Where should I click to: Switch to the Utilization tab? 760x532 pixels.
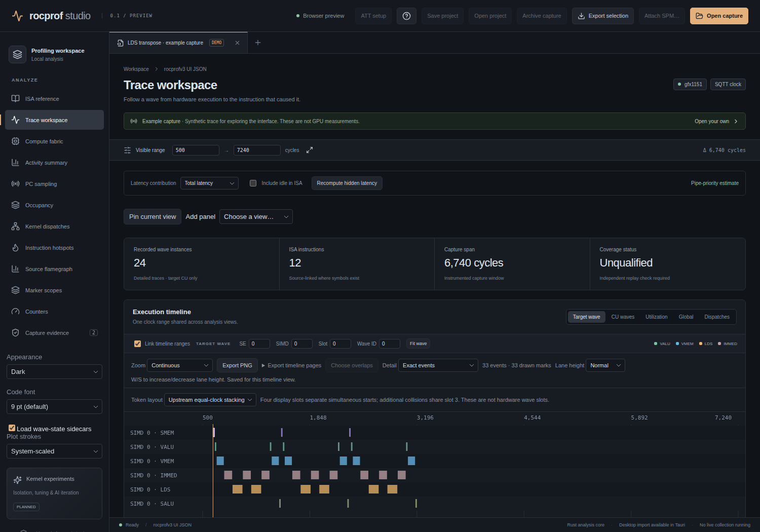pyautogui.click(x=657, y=317)
